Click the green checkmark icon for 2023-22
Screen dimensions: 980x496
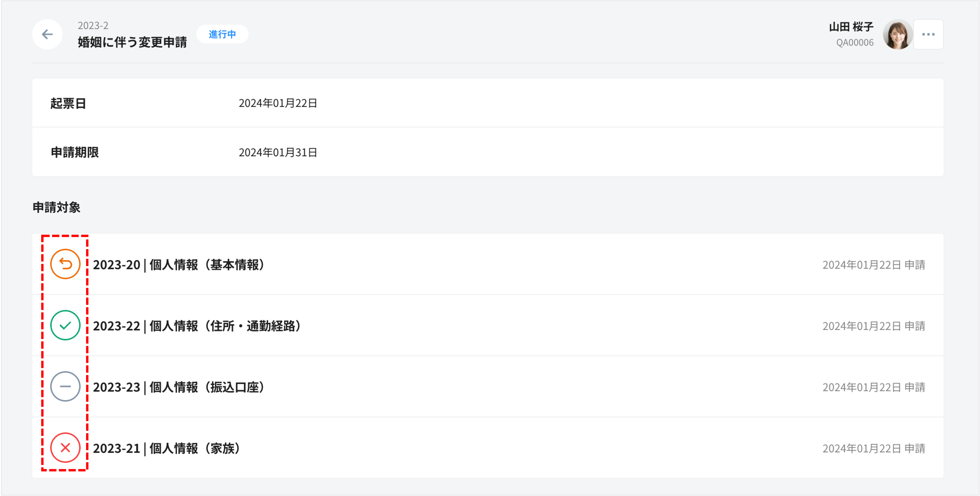click(65, 325)
